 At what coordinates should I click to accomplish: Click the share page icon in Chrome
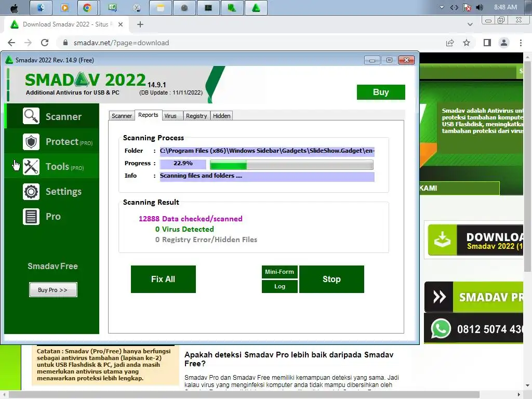(450, 43)
